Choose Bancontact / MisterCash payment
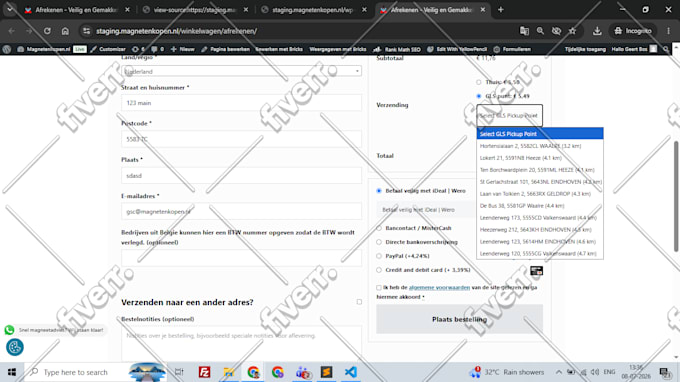The image size is (680, 382). pos(379,228)
